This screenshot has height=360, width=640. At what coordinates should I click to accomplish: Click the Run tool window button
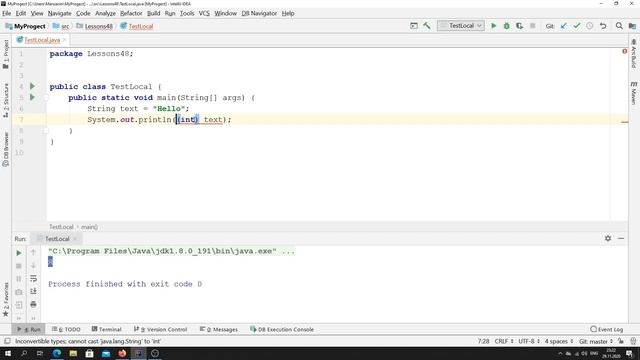[29, 329]
